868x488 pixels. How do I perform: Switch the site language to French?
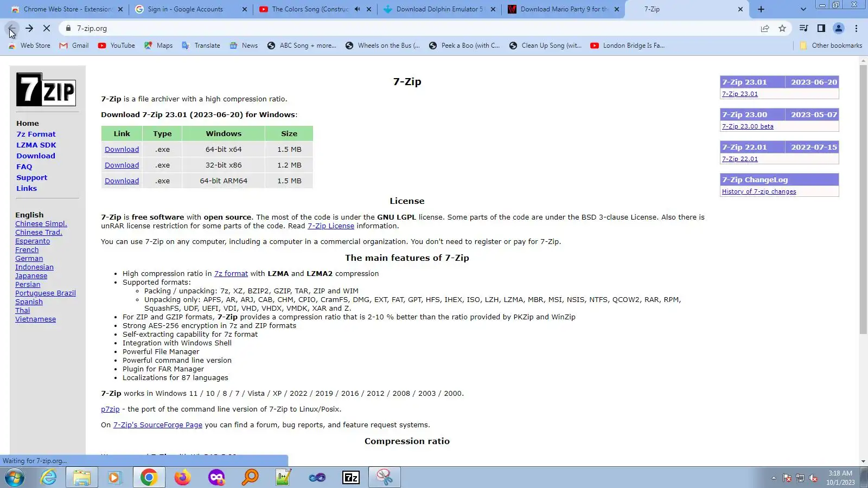[x=27, y=250]
